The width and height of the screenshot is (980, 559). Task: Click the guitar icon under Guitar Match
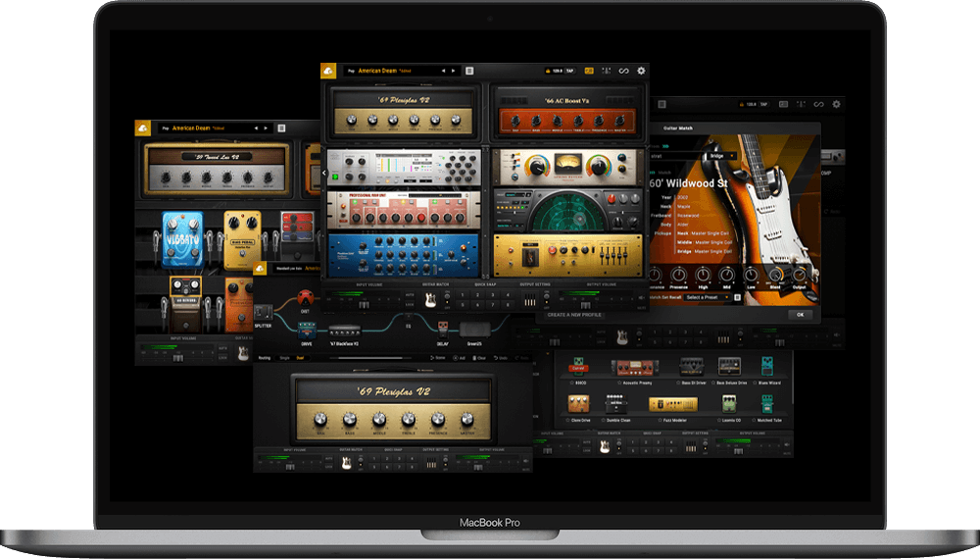click(429, 299)
